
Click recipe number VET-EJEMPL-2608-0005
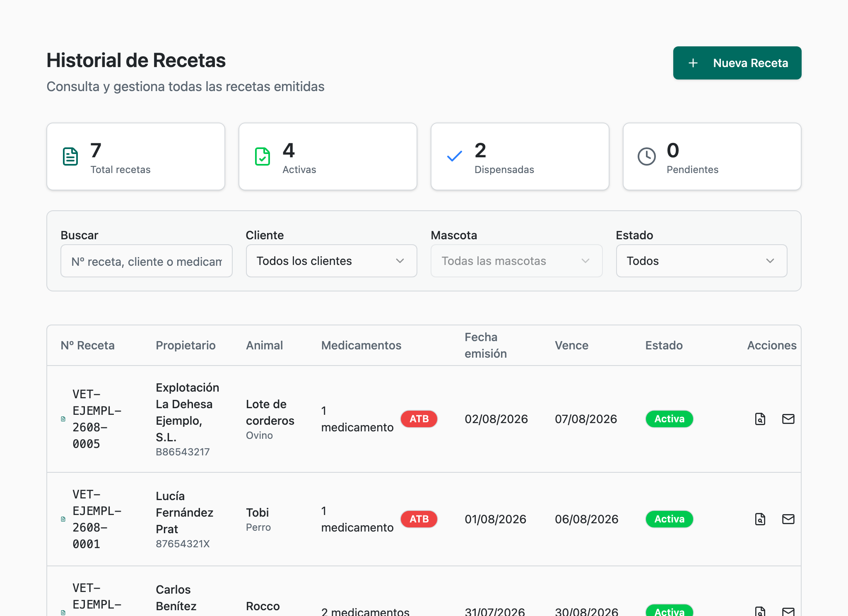point(97,419)
